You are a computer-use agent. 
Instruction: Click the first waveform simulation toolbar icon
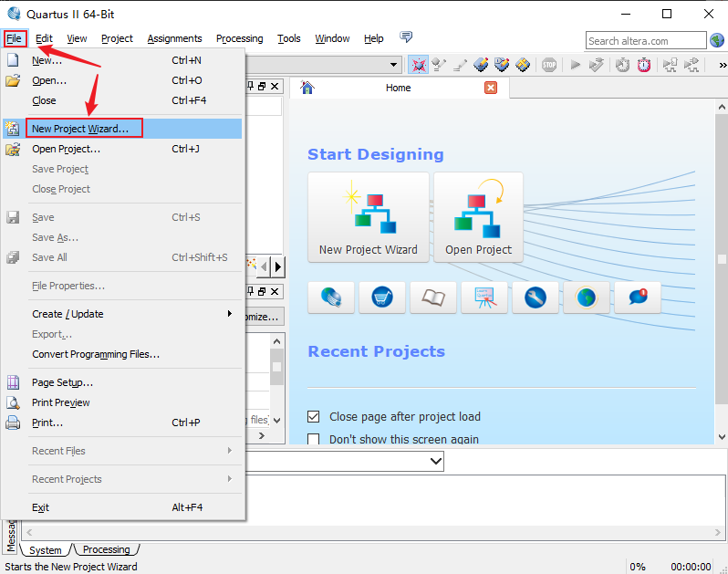point(670,65)
